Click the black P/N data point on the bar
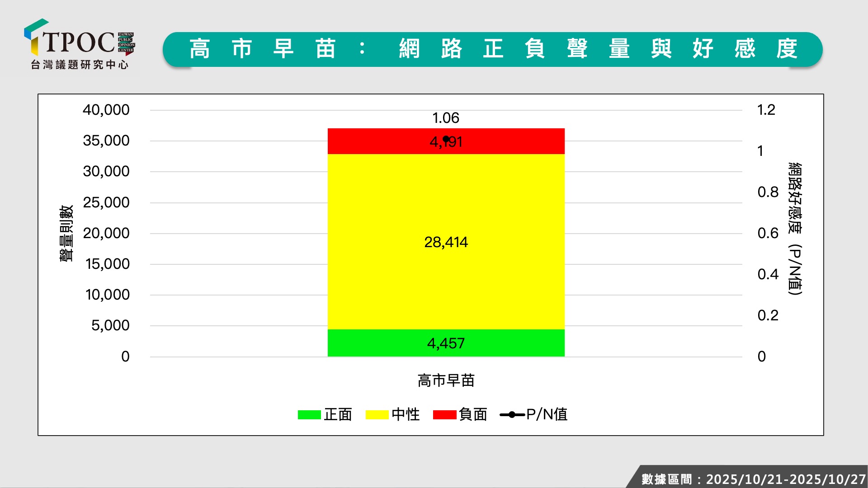Image resolution: width=868 pixels, height=488 pixels. [x=446, y=139]
